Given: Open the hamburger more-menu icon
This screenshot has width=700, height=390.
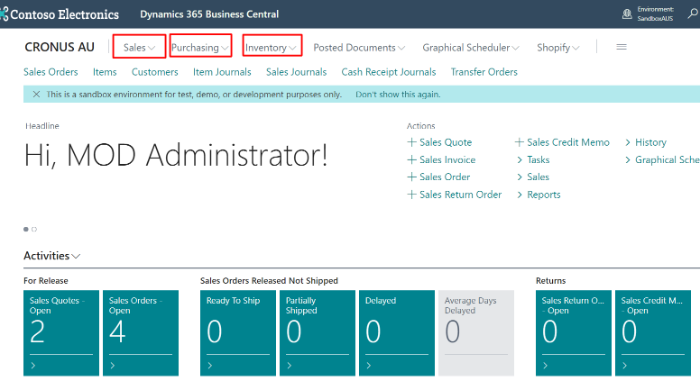Looking at the screenshot, I should (621, 47).
